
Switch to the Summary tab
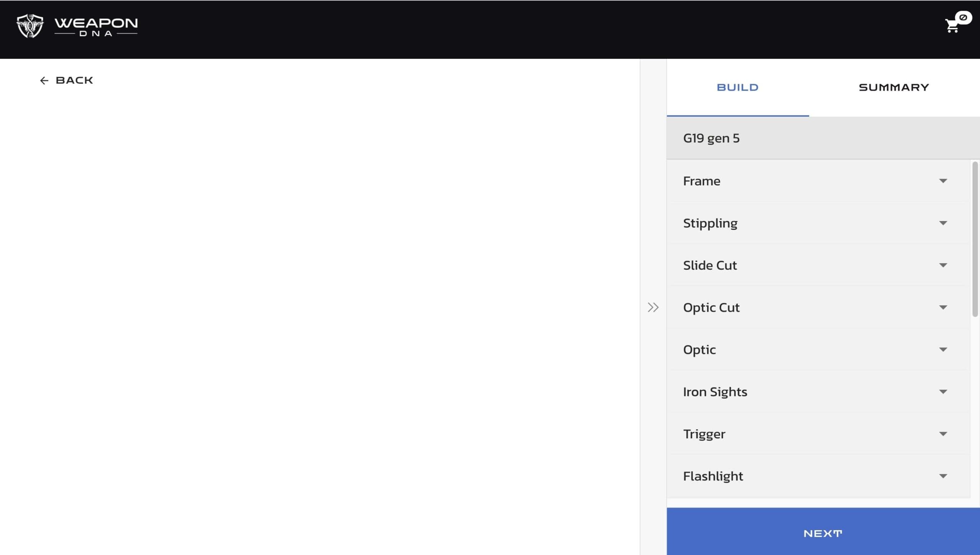click(x=893, y=88)
